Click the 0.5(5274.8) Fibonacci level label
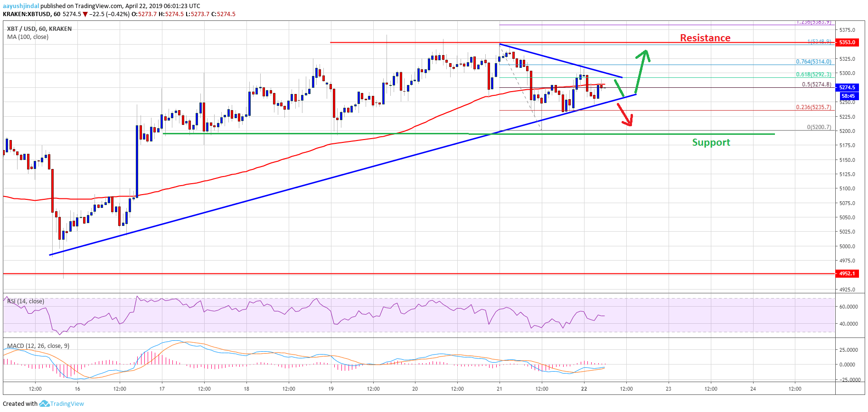Screen dimensions: 868x412 click(x=817, y=84)
